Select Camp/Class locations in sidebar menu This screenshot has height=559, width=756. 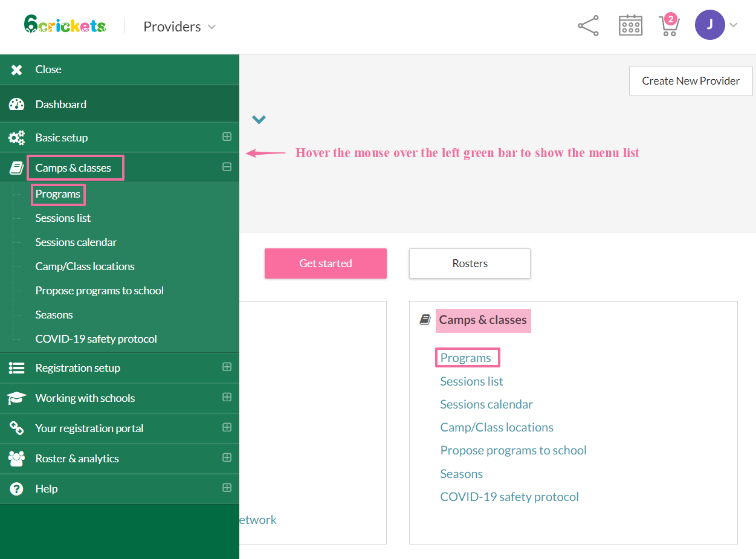coord(85,267)
